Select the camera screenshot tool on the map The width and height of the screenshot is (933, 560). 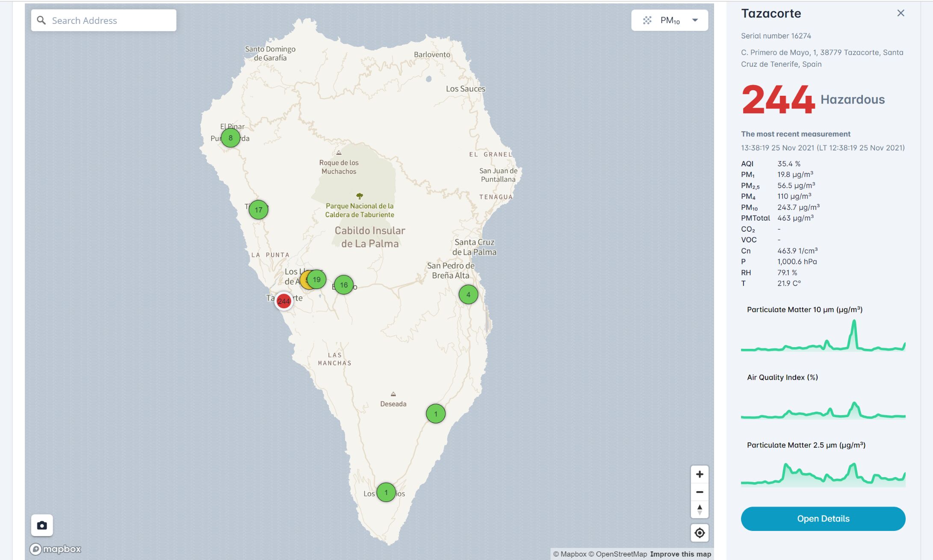click(41, 525)
